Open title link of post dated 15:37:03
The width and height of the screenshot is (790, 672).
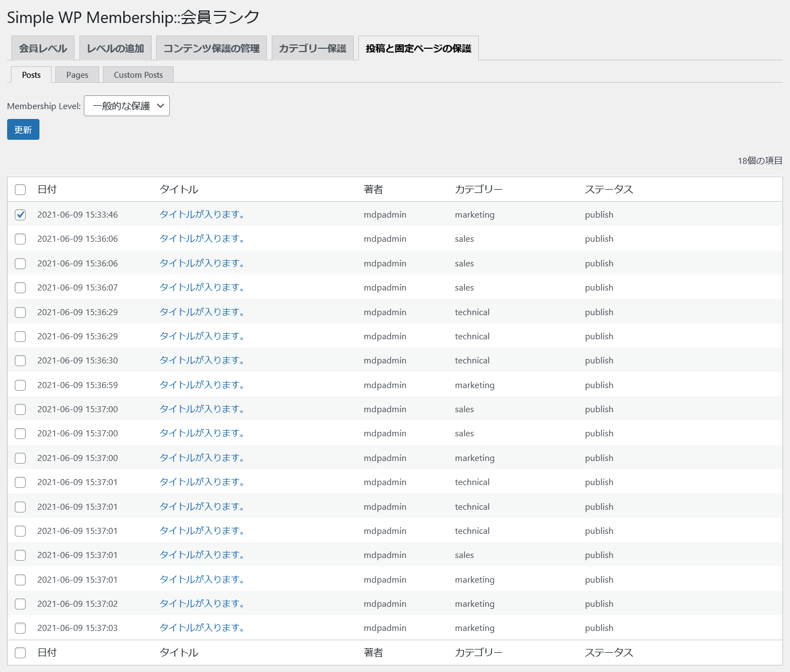pyautogui.click(x=201, y=628)
